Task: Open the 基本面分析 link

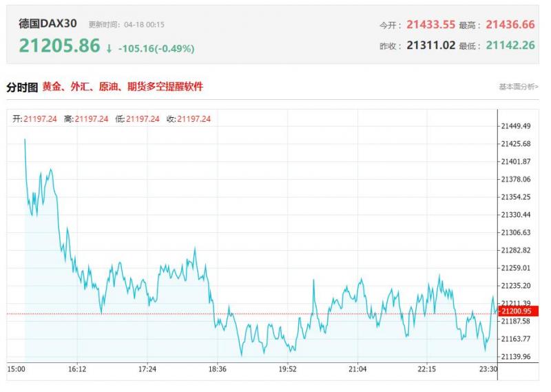Action: click(518, 87)
